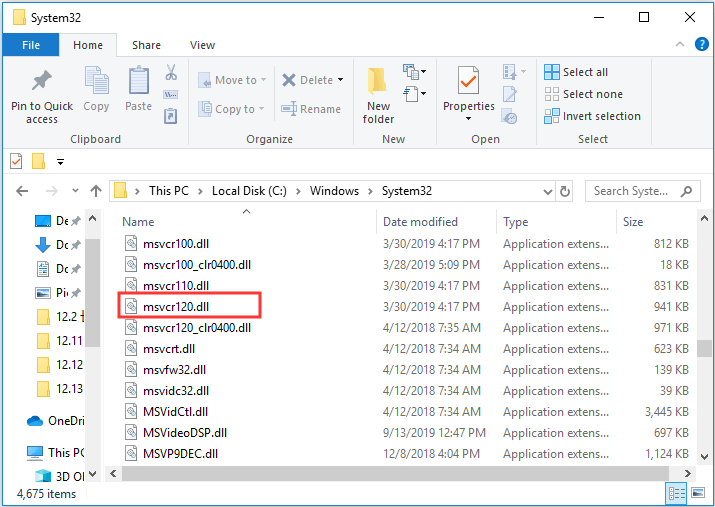Image resolution: width=715 pixels, height=507 pixels.
Task: Open Downloads quick access item
Action: click(57, 245)
